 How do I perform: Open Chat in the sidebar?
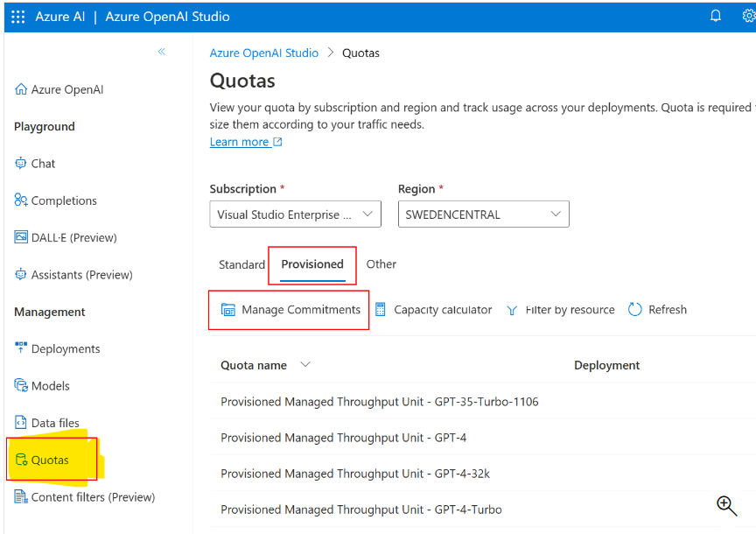click(x=43, y=164)
